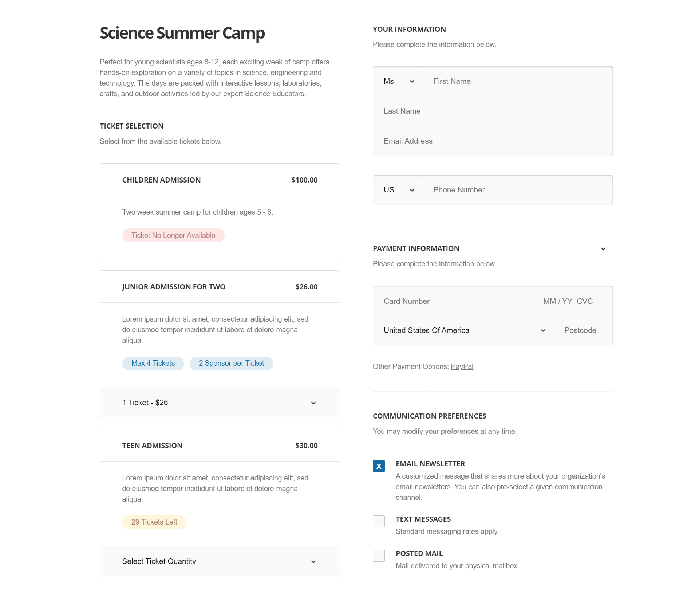Click the Text Messages checkbox icon
Viewport: 699px width, 616px height.
pyautogui.click(x=379, y=520)
